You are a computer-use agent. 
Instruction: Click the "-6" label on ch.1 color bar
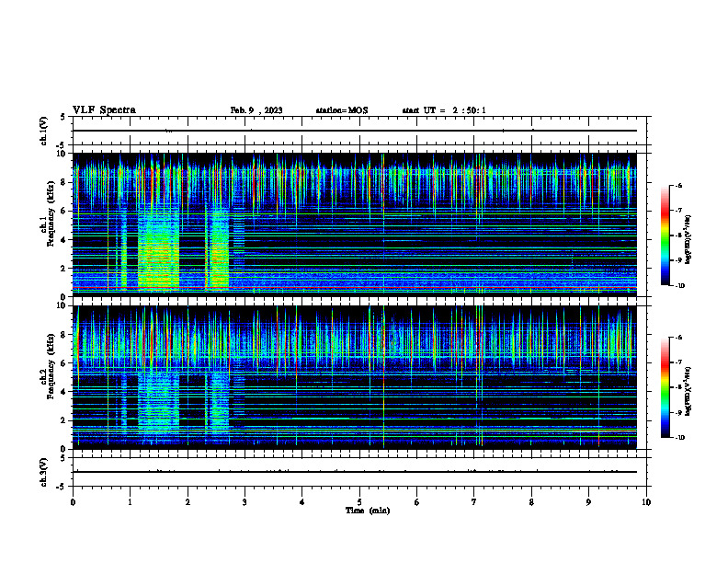tap(678, 185)
